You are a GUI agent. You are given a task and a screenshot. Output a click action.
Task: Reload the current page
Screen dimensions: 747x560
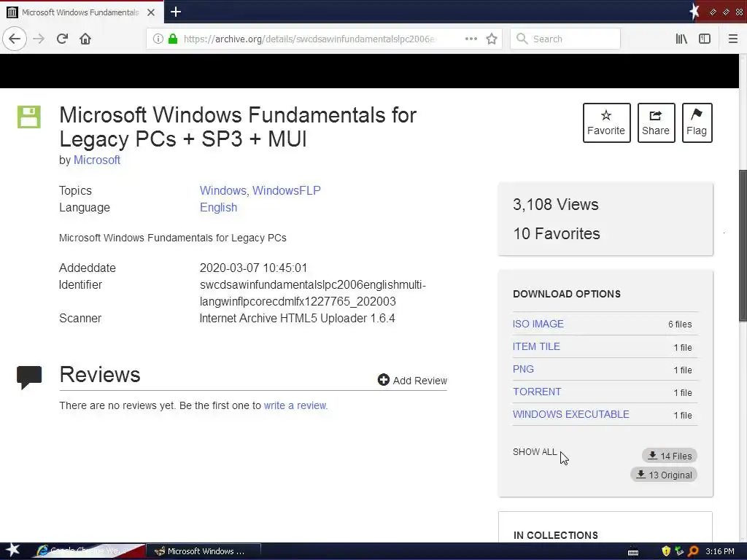[x=63, y=39]
